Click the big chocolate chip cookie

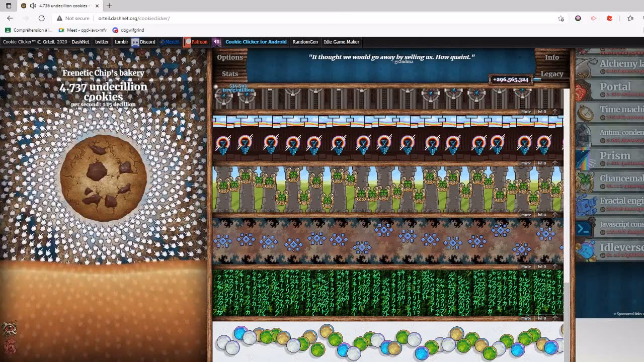click(104, 178)
